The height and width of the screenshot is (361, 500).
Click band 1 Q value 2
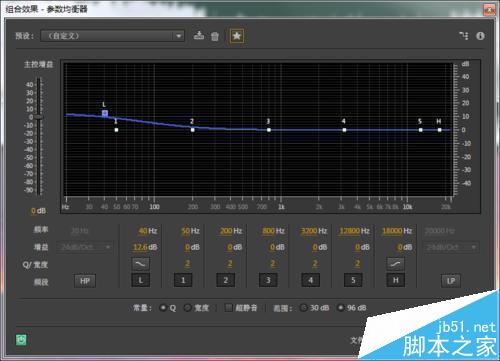point(188,264)
